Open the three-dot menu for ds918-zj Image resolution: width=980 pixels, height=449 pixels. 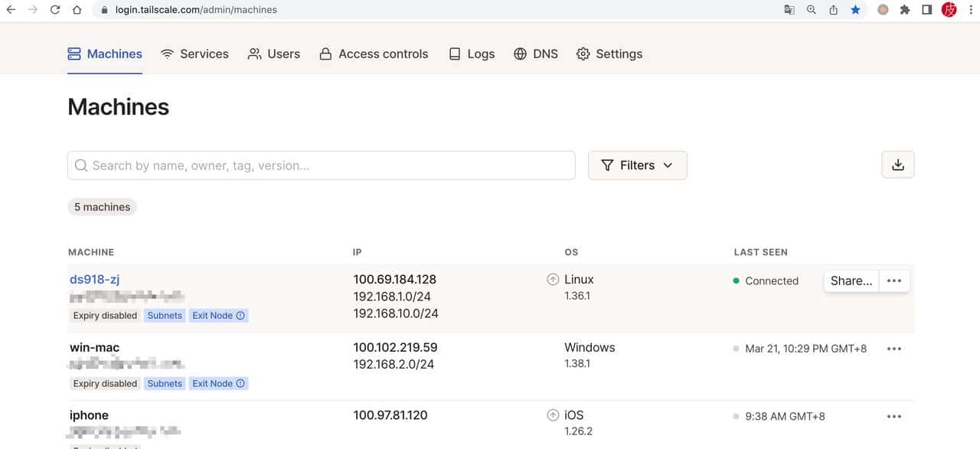coord(894,280)
